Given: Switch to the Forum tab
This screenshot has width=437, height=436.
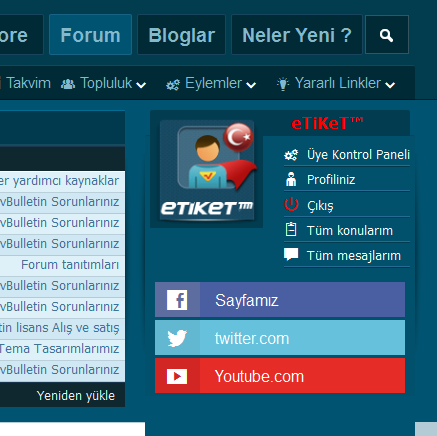Looking at the screenshot, I should (x=90, y=35).
